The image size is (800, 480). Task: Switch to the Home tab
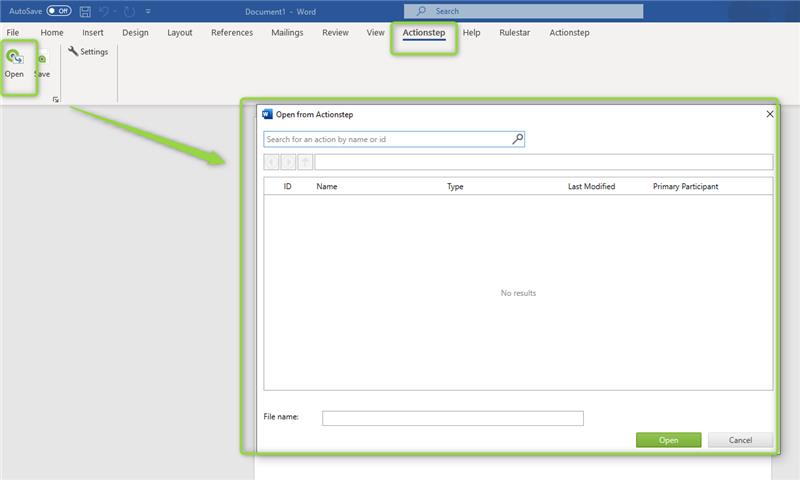[52, 33]
